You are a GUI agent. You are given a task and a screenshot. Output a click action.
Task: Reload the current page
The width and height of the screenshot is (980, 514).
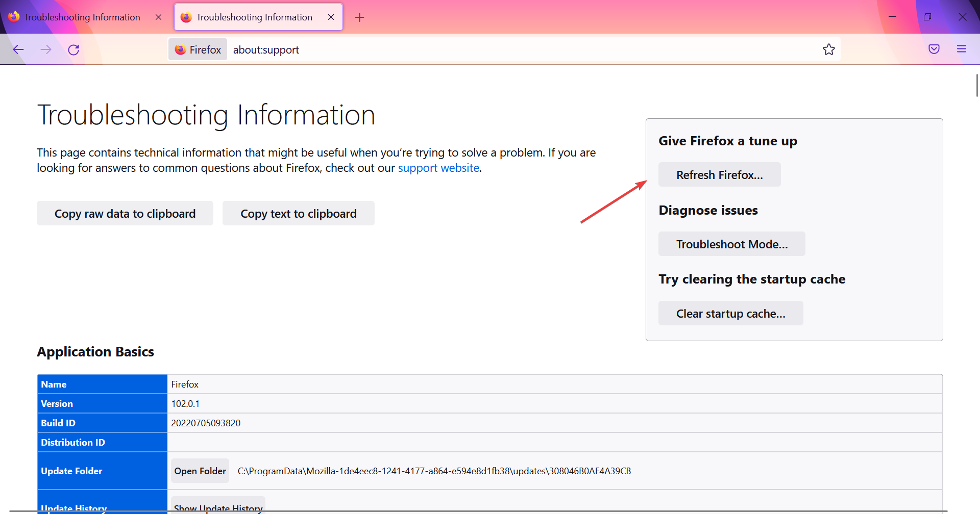[x=73, y=49]
